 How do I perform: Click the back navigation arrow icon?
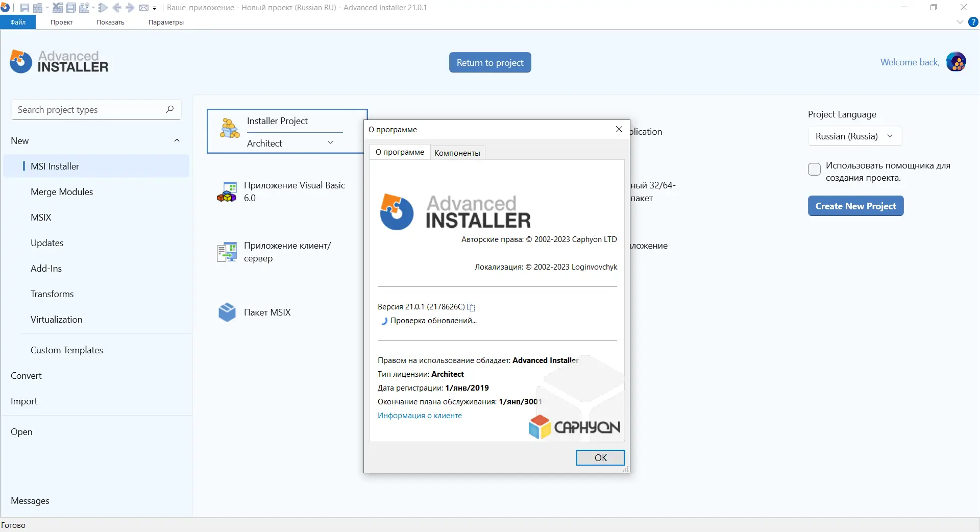click(117, 7)
